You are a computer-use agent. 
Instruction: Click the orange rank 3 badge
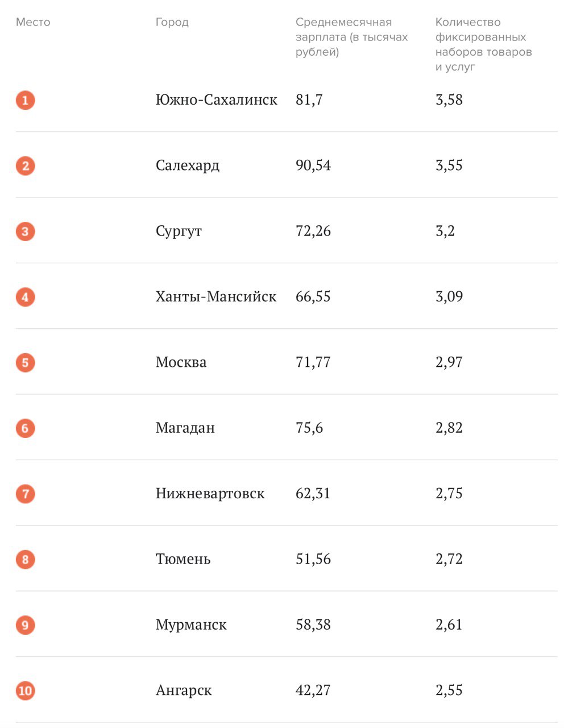tap(25, 231)
